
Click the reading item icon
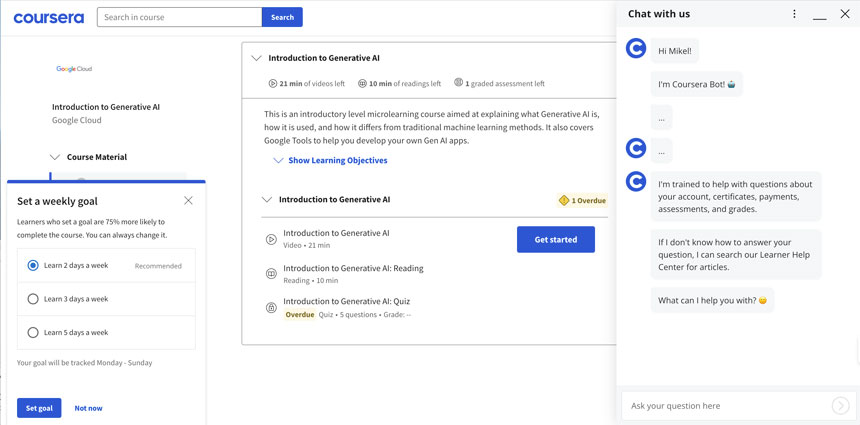(x=271, y=273)
